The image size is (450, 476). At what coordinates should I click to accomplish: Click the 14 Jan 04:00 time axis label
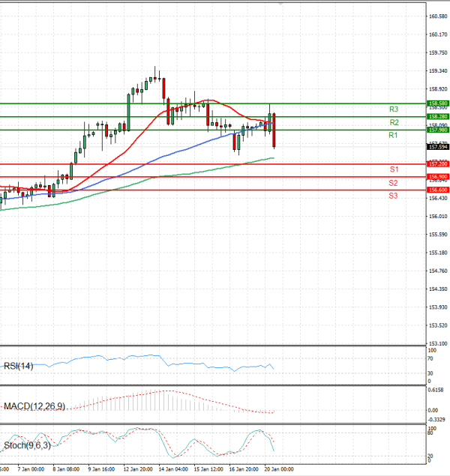click(x=174, y=470)
